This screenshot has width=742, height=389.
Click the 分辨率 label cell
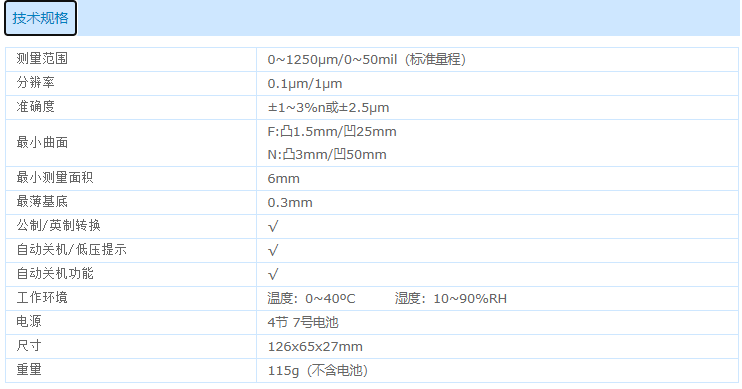click(x=35, y=83)
